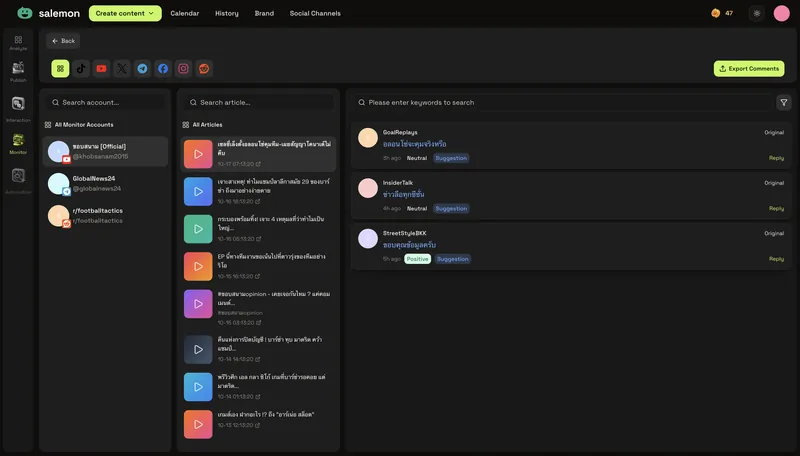This screenshot has width=800, height=456.
Task: Filter by YouTube platform icon
Action: pos(101,68)
